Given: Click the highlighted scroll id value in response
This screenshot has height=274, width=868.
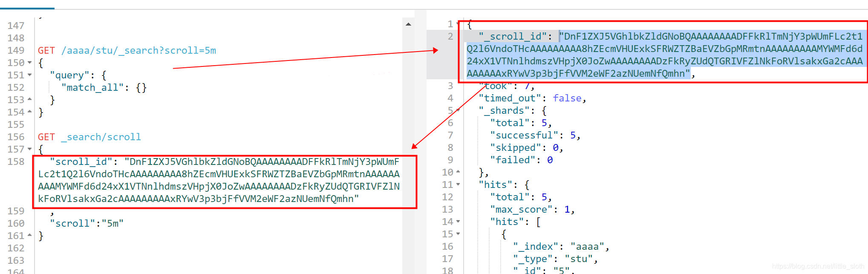Looking at the screenshot, I should click(665, 55).
